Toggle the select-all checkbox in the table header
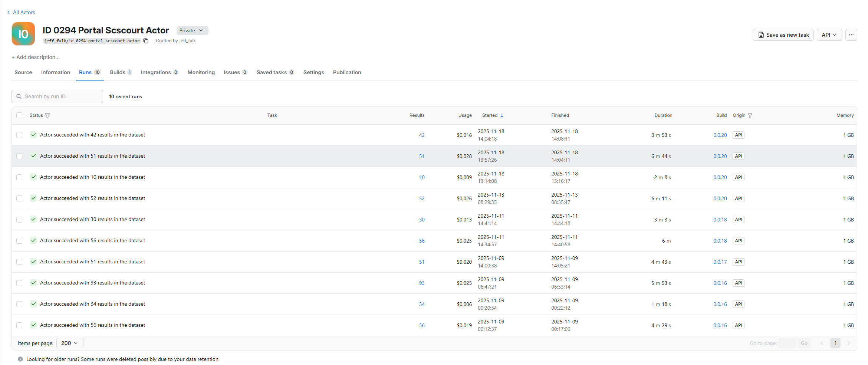This screenshot has width=868, height=365. [19, 115]
